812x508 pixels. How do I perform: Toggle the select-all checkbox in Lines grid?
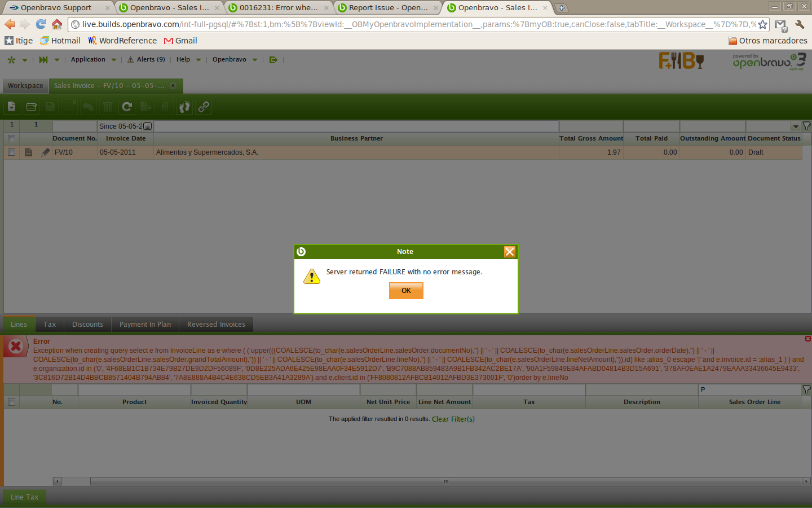(x=11, y=402)
